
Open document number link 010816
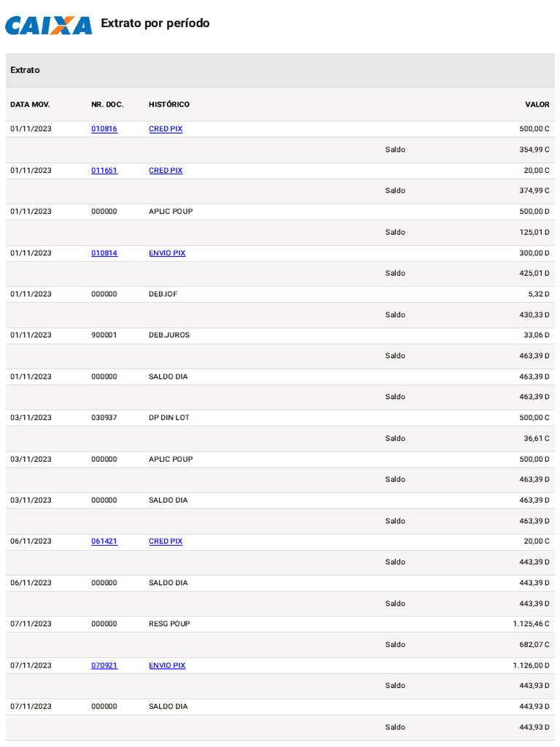[x=104, y=129]
